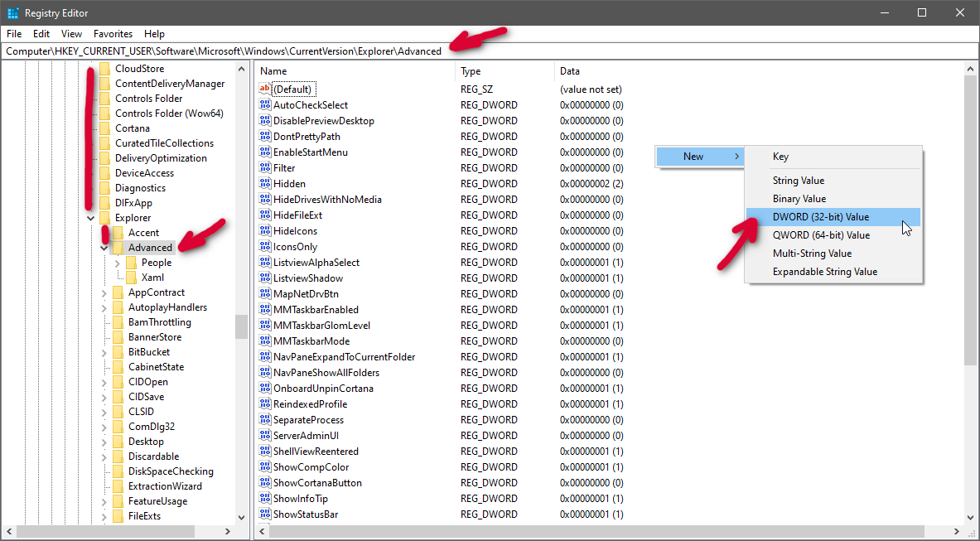
Task: Click the AutoCheckSelect DWORD value icon
Action: pyautogui.click(x=265, y=105)
